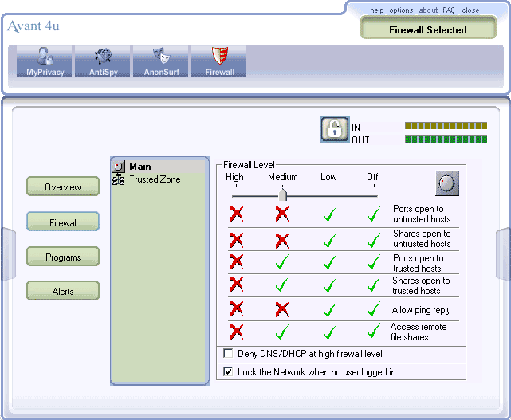511x420 pixels.
Task: Toggle the network padlock icon
Action: [x=335, y=129]
